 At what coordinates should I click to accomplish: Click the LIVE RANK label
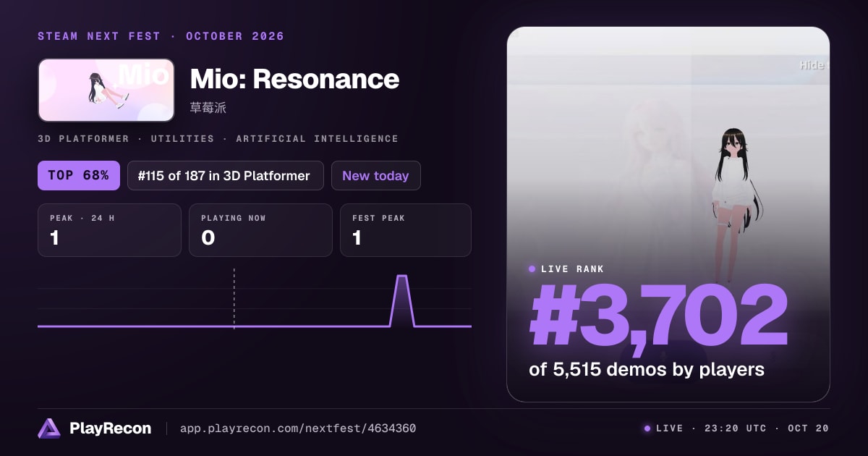point(572,269)
